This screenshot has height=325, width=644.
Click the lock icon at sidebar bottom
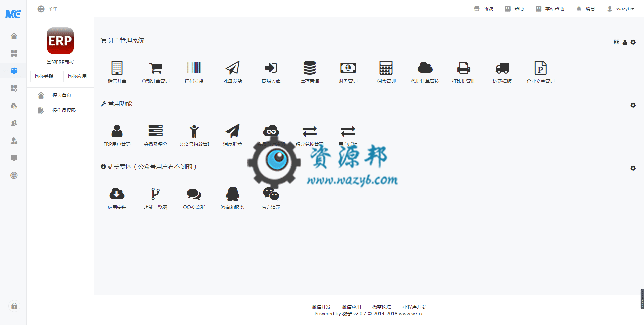14,306
